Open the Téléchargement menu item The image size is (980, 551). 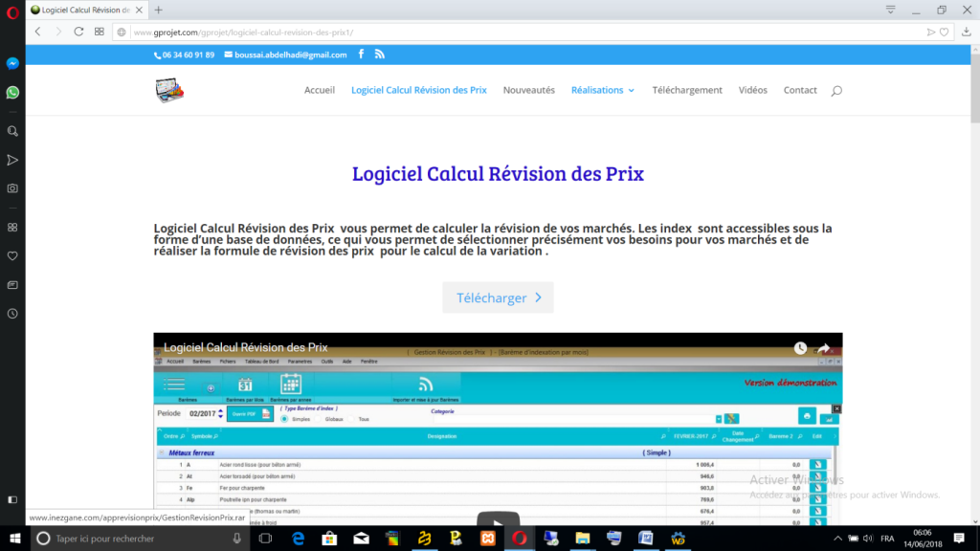[687, 90]
